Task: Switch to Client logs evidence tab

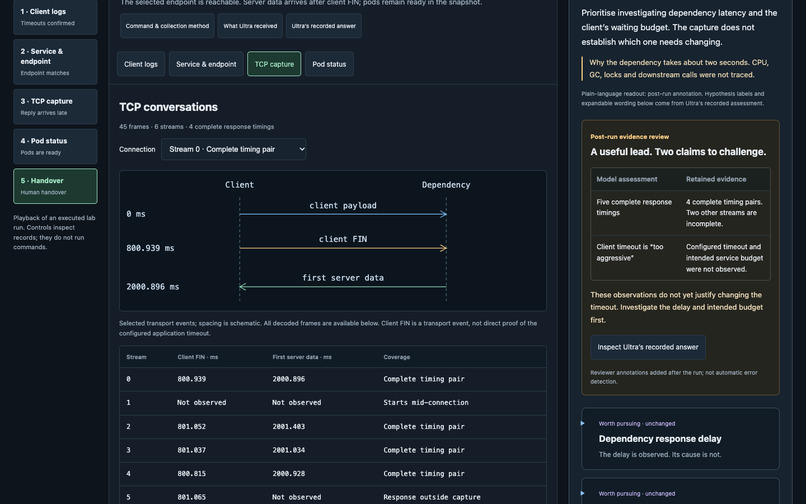Action: pos(141,64)
